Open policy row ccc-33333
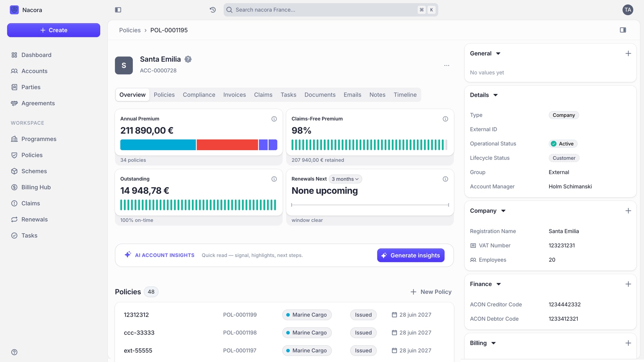Viewport: 644px width, 362px height. (284, 333)
